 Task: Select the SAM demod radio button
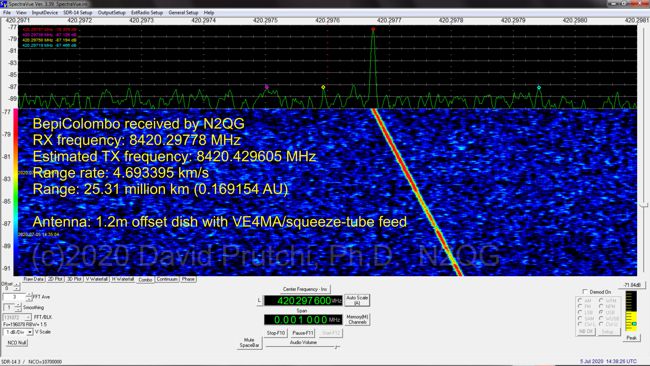pos(580,318)
